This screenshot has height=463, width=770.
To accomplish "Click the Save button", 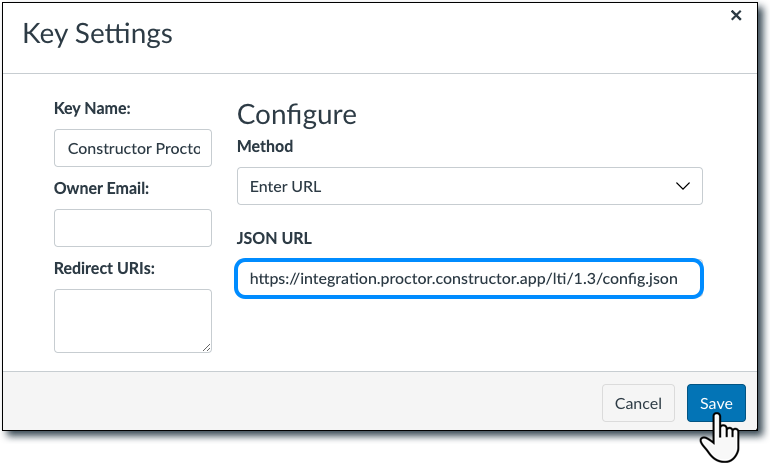I will 716,403.
